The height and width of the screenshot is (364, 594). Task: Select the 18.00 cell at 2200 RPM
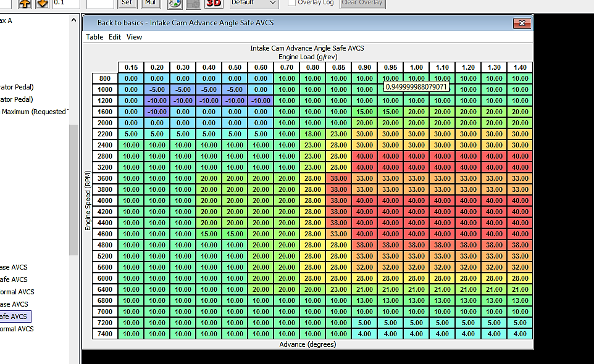[312, 134]
